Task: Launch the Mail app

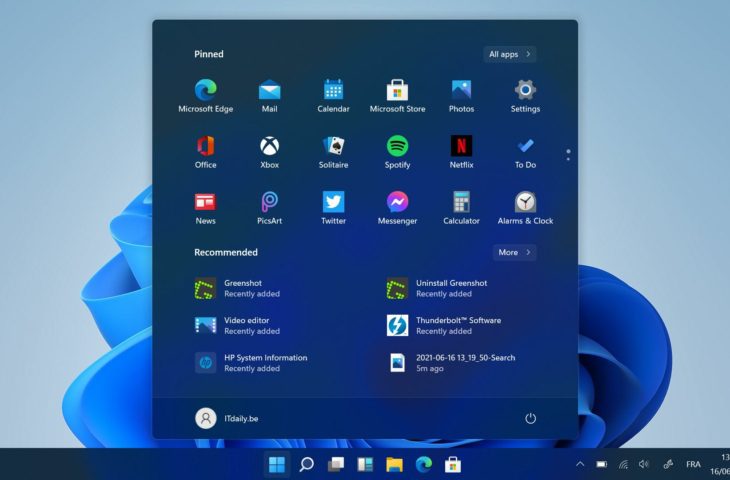Action: click(270, 95)
